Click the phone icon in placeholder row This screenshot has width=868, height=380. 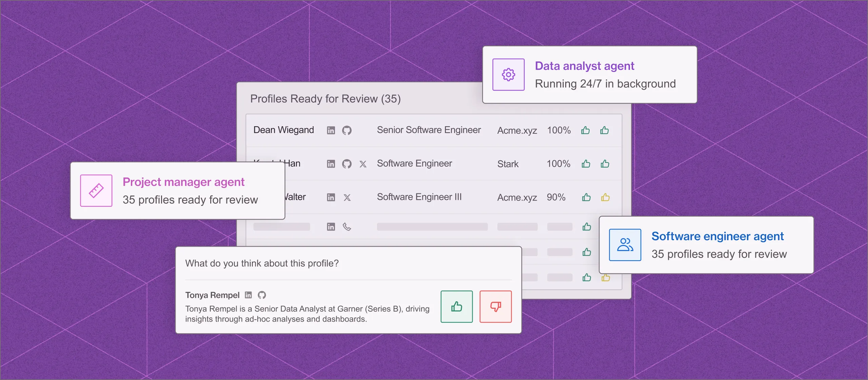(347, 227)
